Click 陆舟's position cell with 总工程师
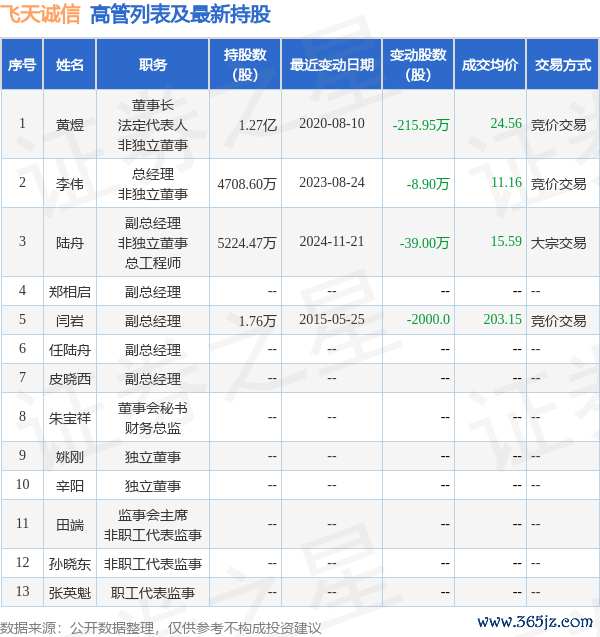600x637 pixels. [x=153, y=243]
